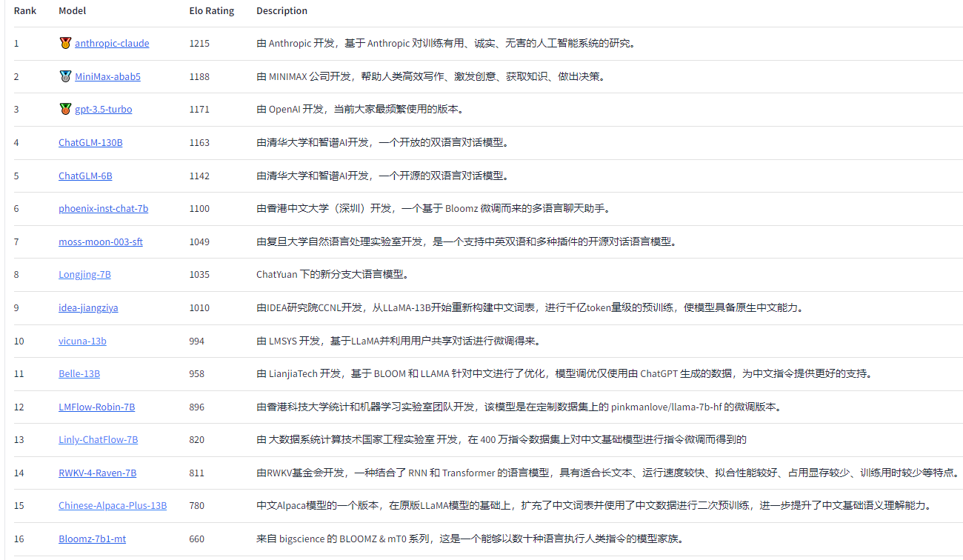Click the description starting '由RWKV基金会开发'
The width and height of the screenshot is (963, 560).
tap(609, 473)
